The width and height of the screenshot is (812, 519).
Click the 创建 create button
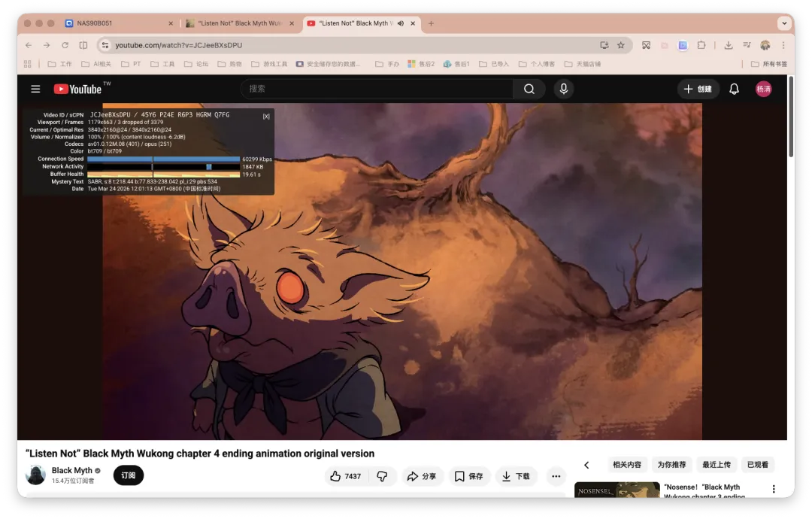[x=698, y=89]
